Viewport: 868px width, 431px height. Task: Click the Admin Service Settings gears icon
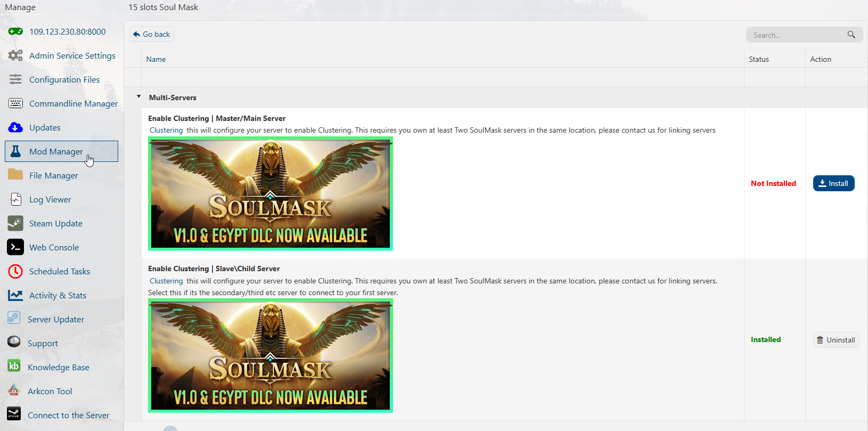[x=15, y=55]
